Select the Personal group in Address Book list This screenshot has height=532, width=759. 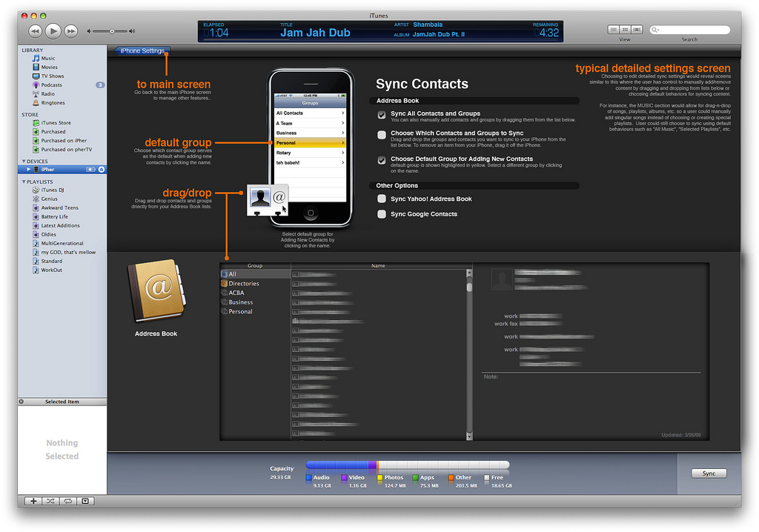(255, 312)
